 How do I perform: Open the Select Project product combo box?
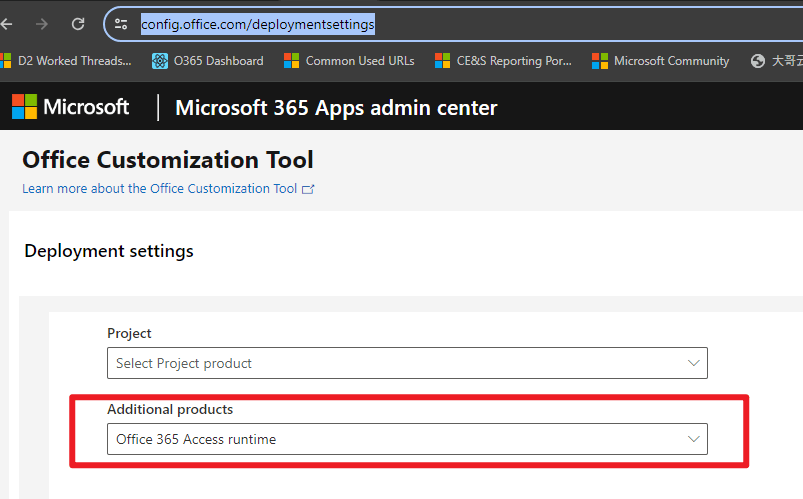[400, 363]
